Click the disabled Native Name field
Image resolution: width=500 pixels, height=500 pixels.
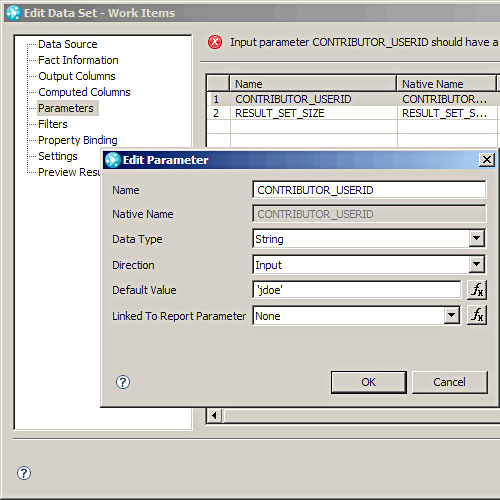coord(369,214)
